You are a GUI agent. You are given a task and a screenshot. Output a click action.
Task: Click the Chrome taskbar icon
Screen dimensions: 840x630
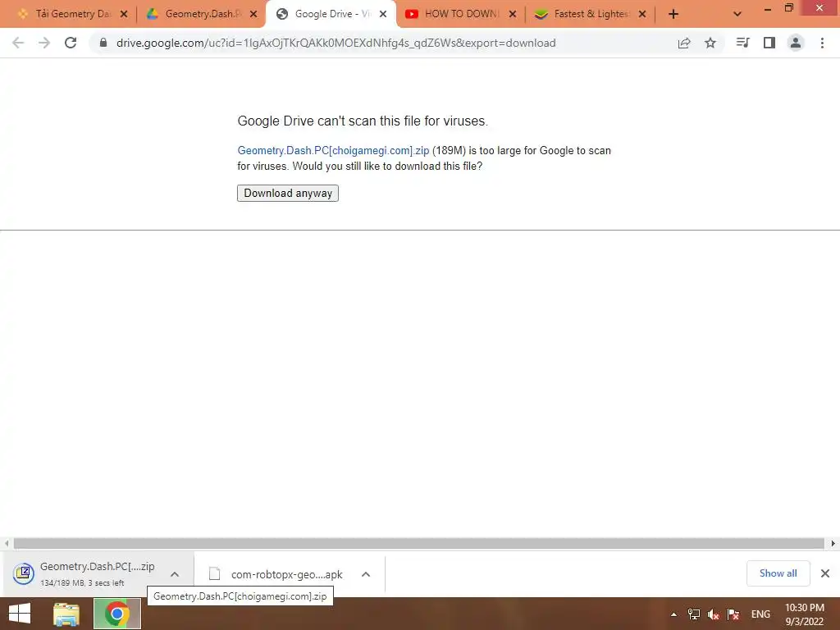(x=117, y=614)
